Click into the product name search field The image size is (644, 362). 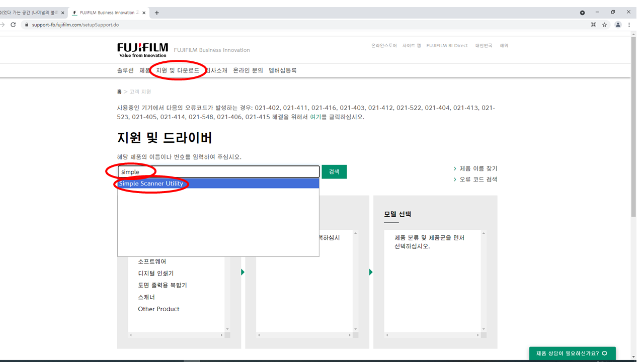[x=218, y=172]
